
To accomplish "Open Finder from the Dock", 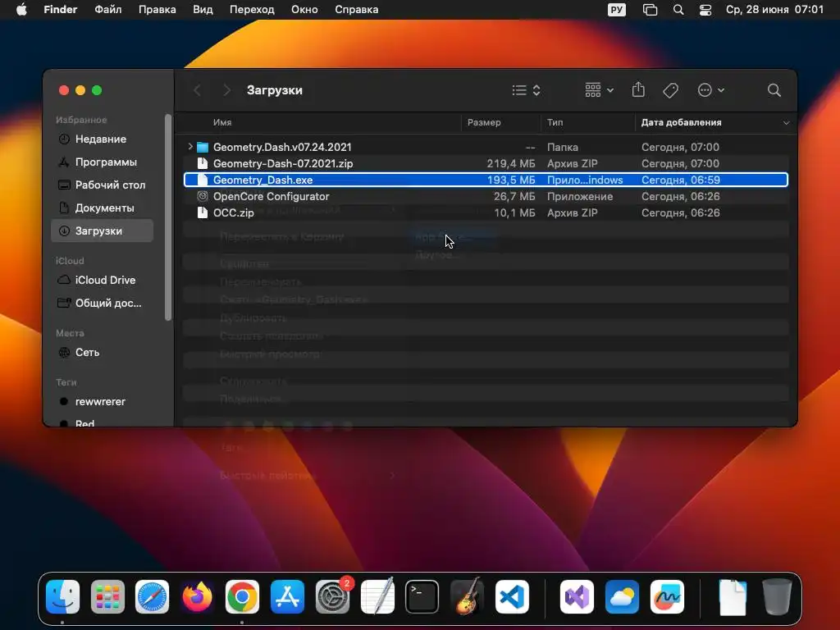I will click(x=62, y=597).
